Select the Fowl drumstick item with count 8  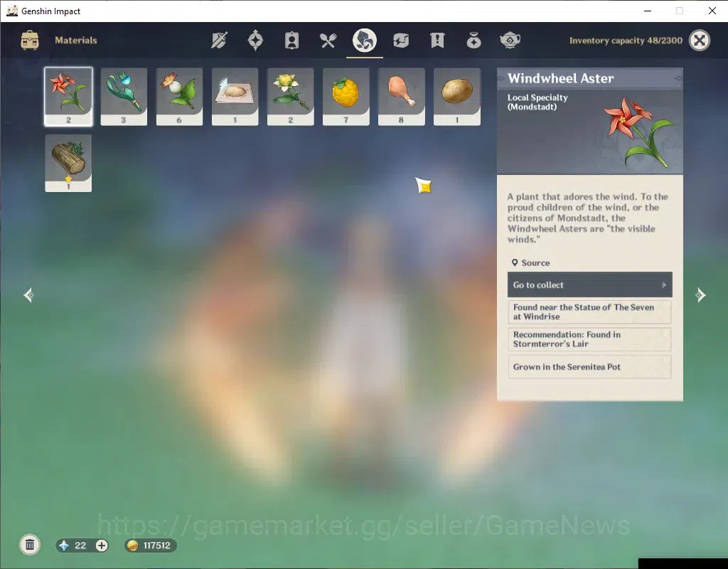click(x=401, y=97)
